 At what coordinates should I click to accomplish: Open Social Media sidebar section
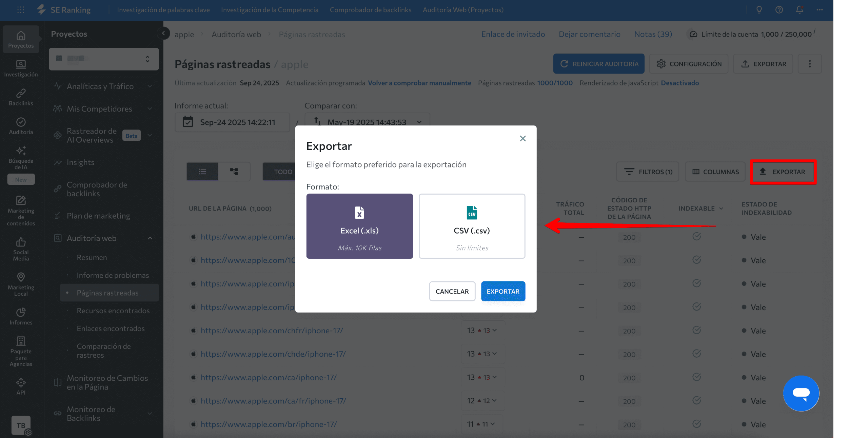pos(21,249)
